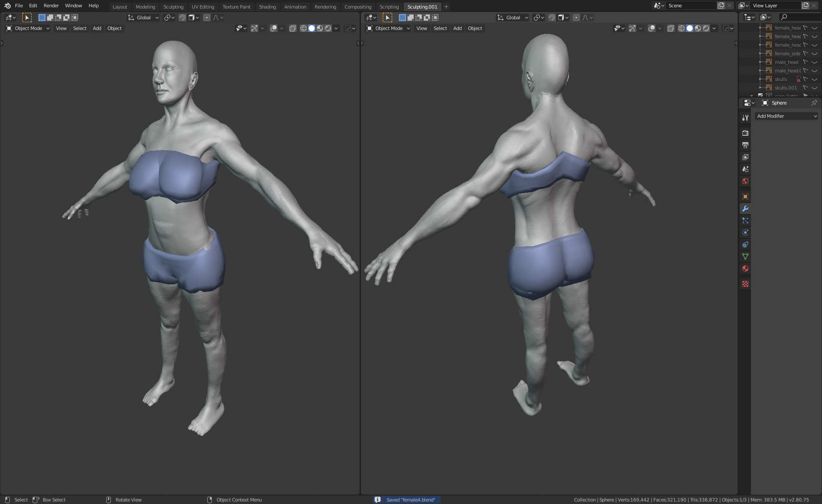822x504 pixels.
Task: Expand the Add Modifier dropdown
Action: [786, 116]
